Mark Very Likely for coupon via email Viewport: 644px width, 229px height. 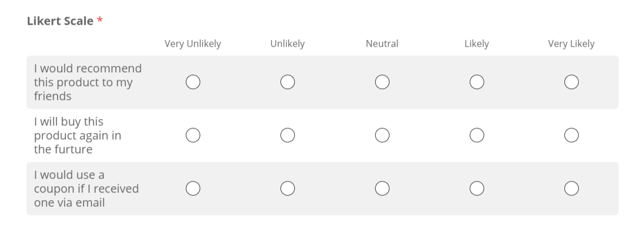coord(571,188)
